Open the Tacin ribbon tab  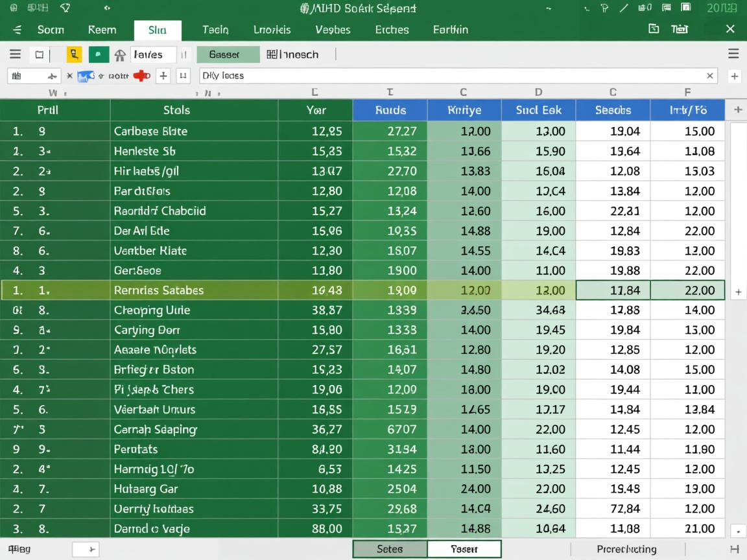pos(215,30)
